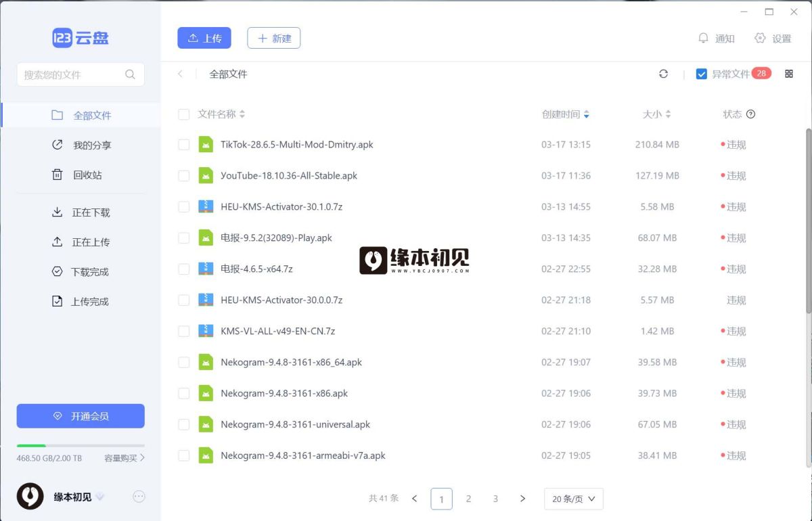Click KMS-VL-ALL archive icon

pos(206,331)
